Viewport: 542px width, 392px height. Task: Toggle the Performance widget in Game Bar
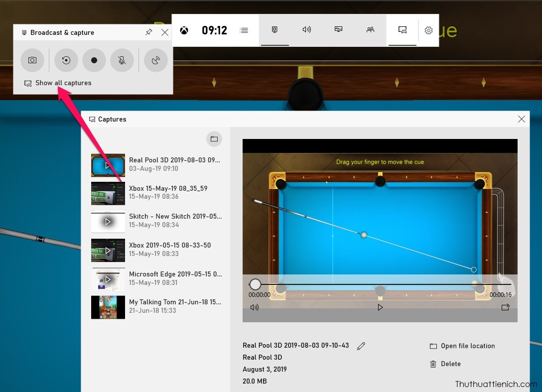click(x=339, y=30)
